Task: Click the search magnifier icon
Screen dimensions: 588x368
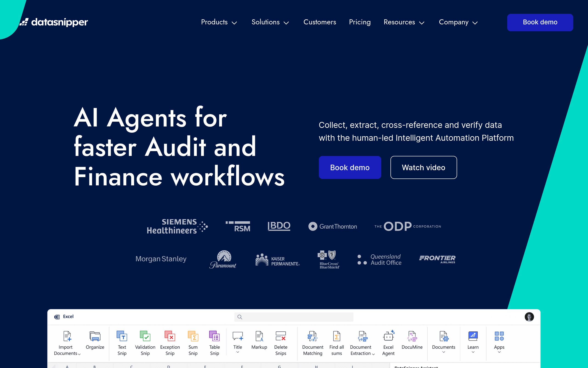Action: click(240, 317)
